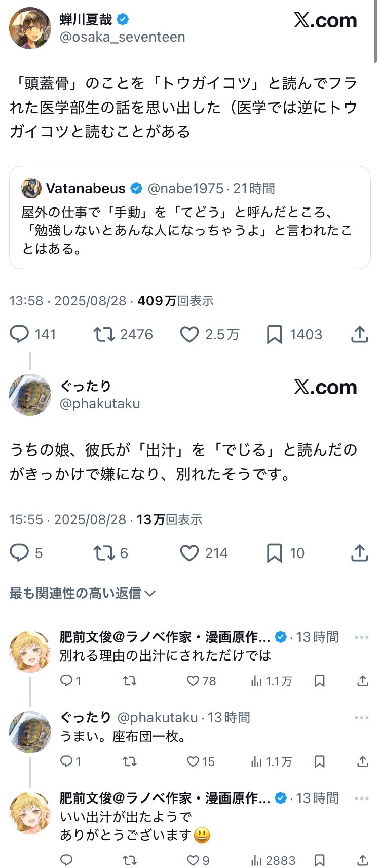This screenshot has height=868, width=380.
Task: Expand the 最も関連性の高い返信 sort dropdown
Action: point(83,593)
